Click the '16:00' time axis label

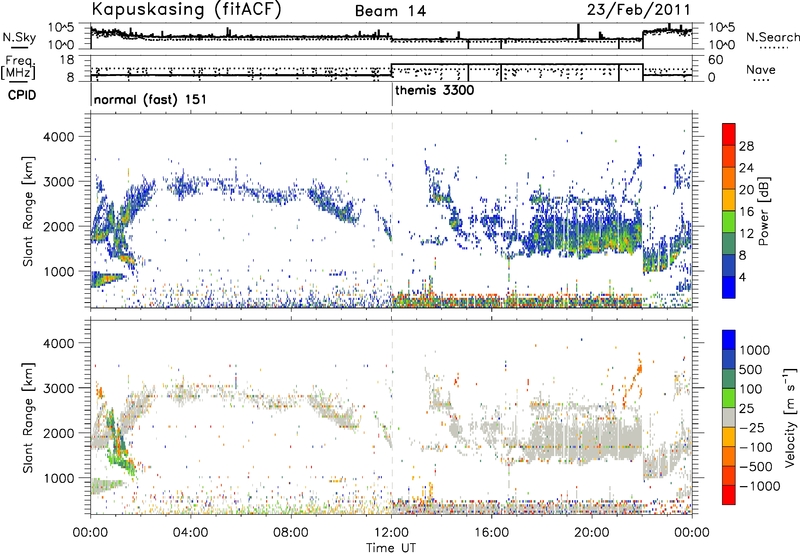492,533
